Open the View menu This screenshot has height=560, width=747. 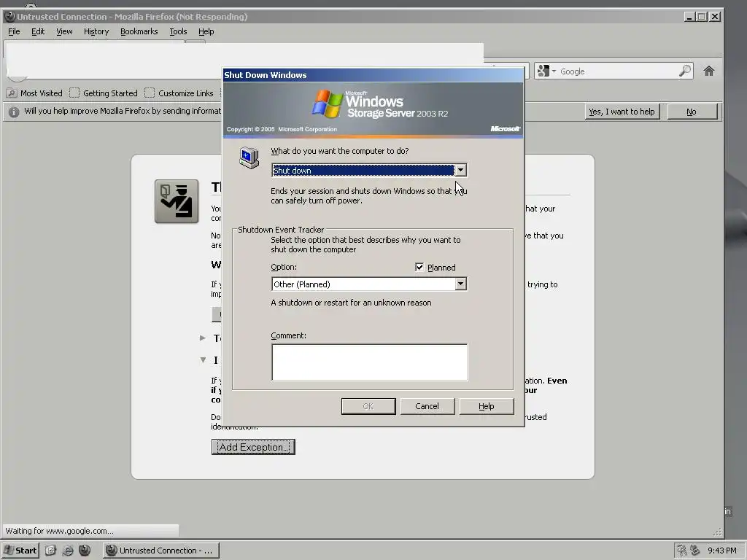pyautogui.click(x=64, y=31)
